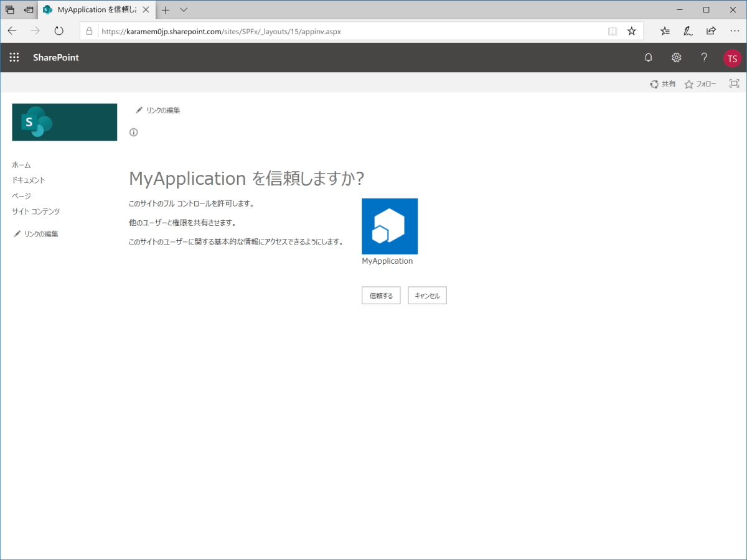Refresh the page with reload icon
The height and width of the screenshot is (560, 747).
(59, 30)
